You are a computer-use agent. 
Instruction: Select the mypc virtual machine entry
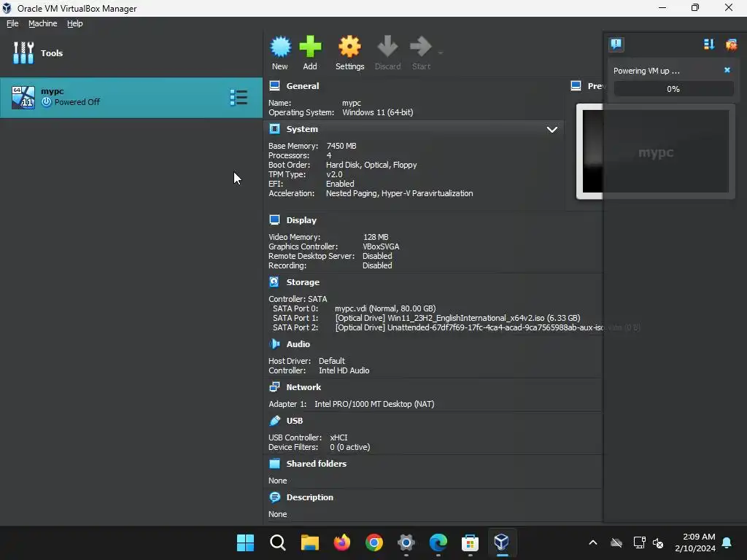131,97
